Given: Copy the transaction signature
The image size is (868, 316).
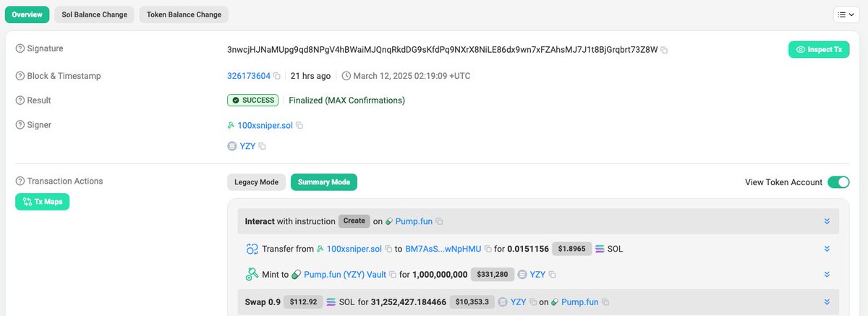Looking at the screenshot, I should pyautogui.click(x=664, y=50).
